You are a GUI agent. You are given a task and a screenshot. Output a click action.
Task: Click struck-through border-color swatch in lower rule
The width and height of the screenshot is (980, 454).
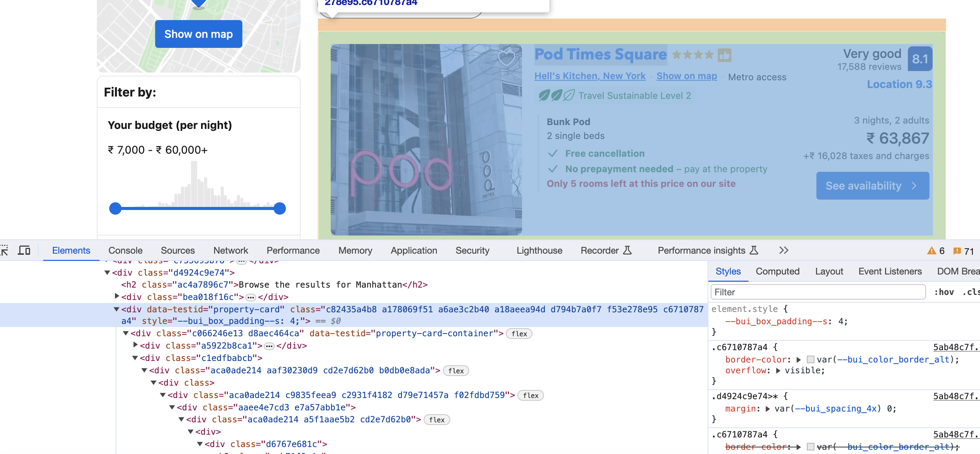[x=811, y=447]
